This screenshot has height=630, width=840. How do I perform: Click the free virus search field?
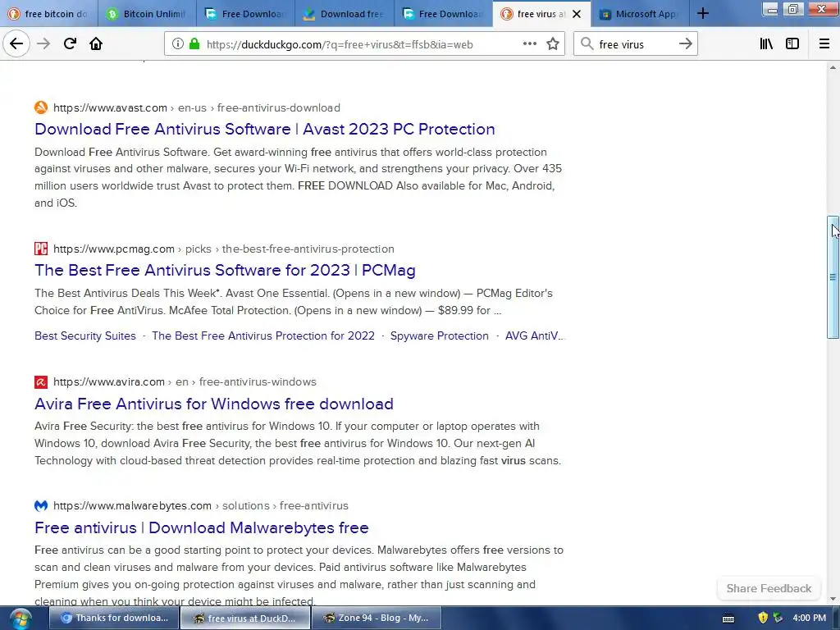click(636, 44)
